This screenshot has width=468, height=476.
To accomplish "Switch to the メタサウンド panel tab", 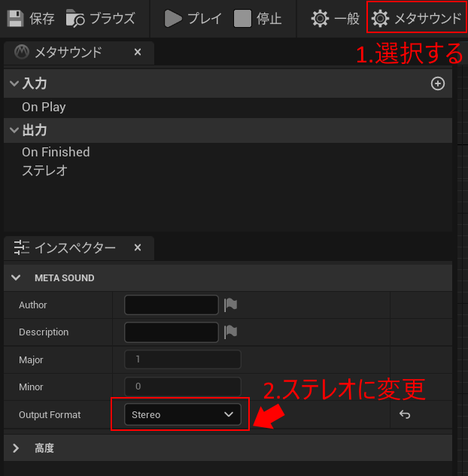I will [68, 52].
